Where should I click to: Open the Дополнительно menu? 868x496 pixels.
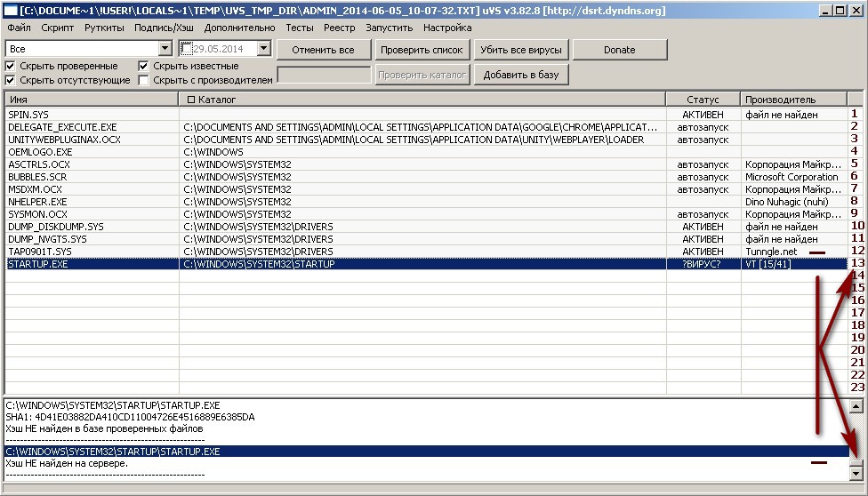pos(239,28)
